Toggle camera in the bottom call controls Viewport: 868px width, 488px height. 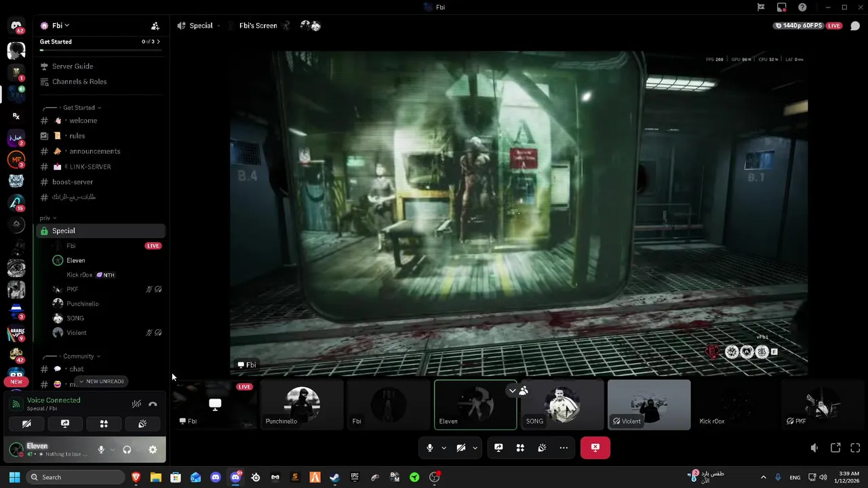click(x=461, y=448)
